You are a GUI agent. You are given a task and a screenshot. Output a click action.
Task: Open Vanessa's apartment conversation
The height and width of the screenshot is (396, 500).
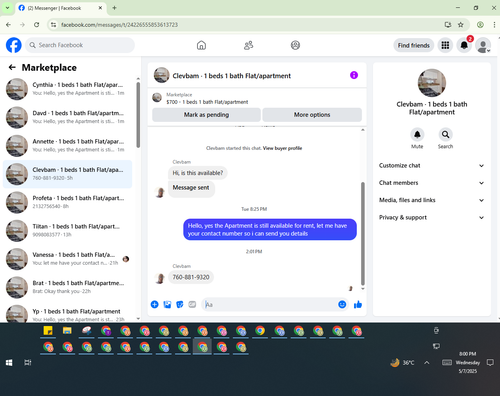click(x=67, y=259)
